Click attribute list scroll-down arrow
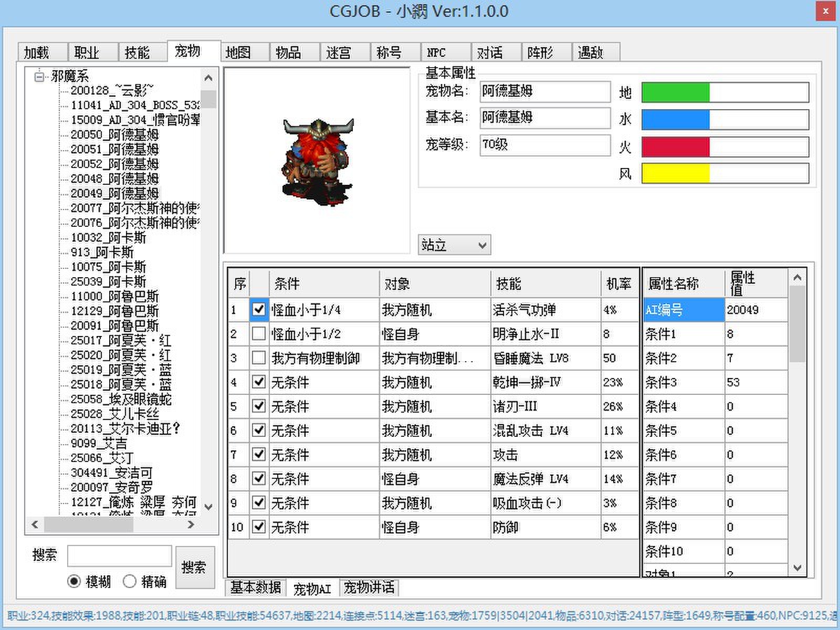The width and height of the screenshot is (840, 630). click(797, 568)
